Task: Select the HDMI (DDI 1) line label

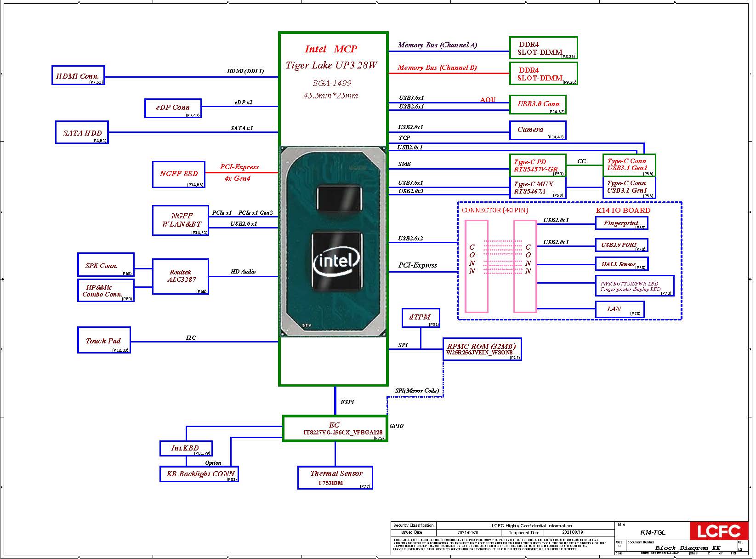Action: (x=245, y=71)
